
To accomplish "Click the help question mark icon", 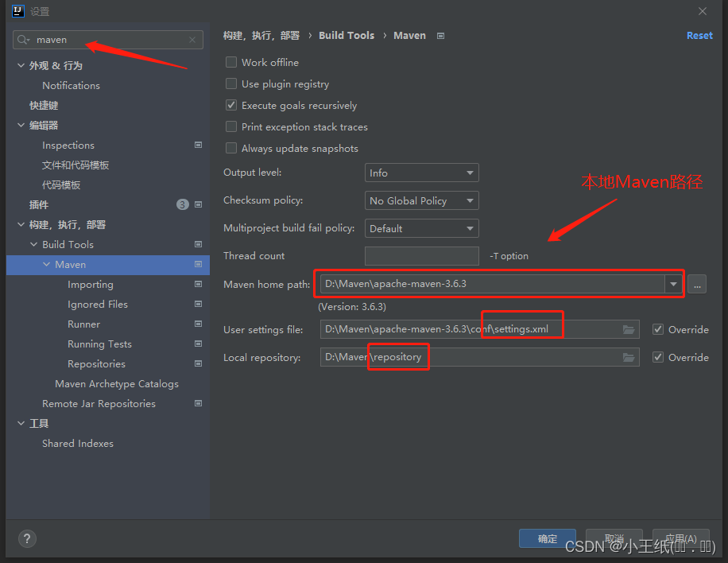I will pos(26,538).
